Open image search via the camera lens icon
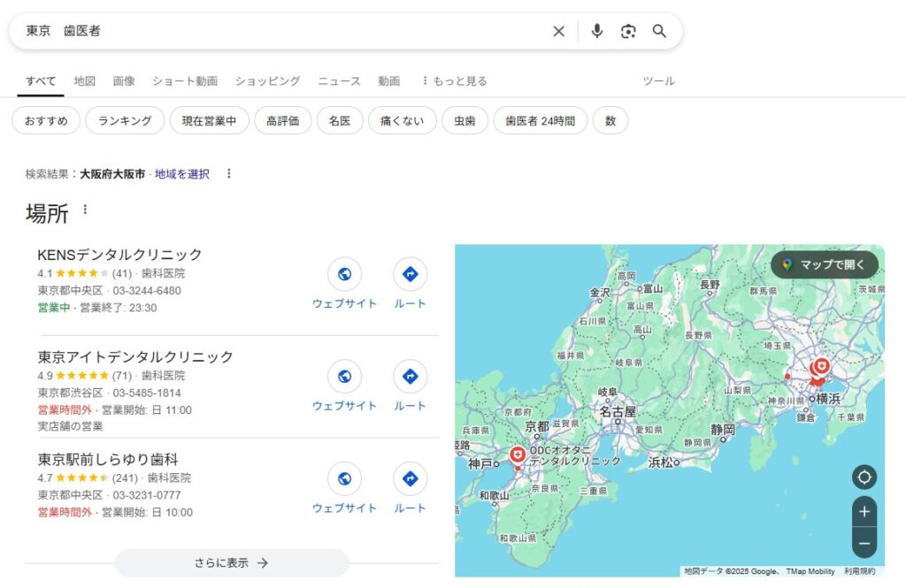This screenshot has height=588, width=906. tap(628, 31)
